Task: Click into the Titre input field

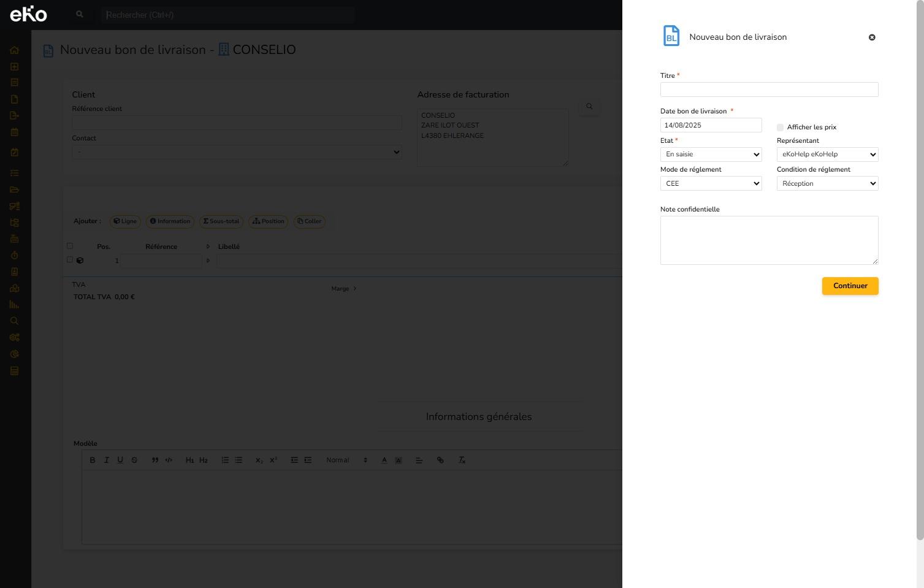Action: 769,90
